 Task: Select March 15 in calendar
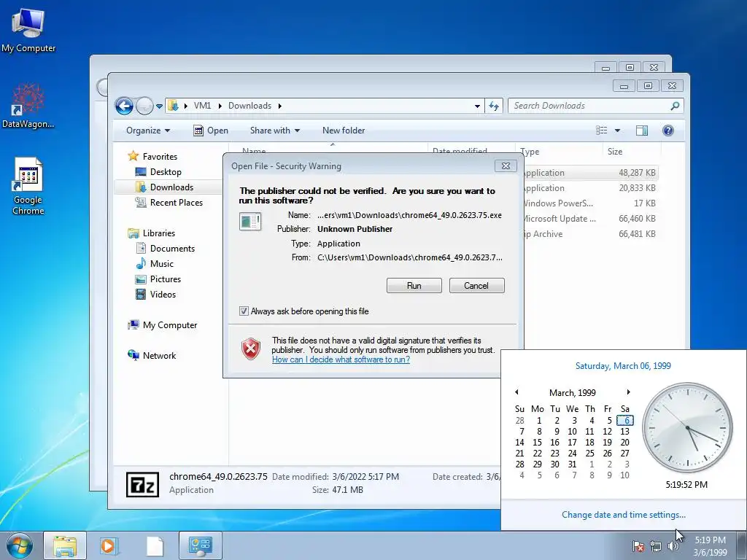(x=538, y=443)
